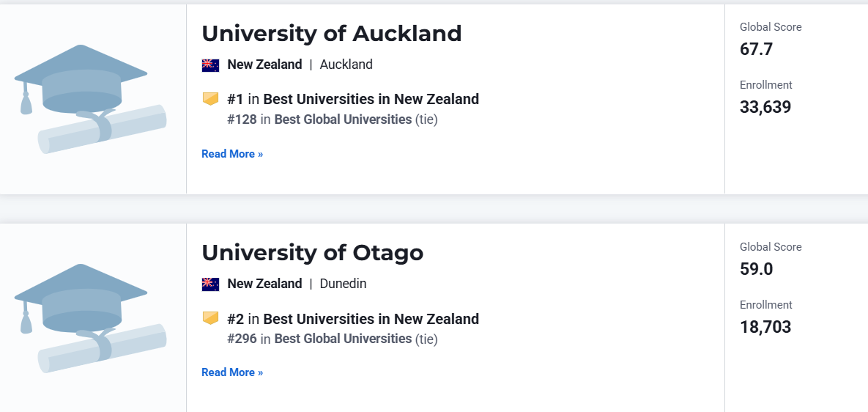Click the diploma scroll in the Otago image
The height and width of the screenshot is (412, 868).
pos(103,349)
